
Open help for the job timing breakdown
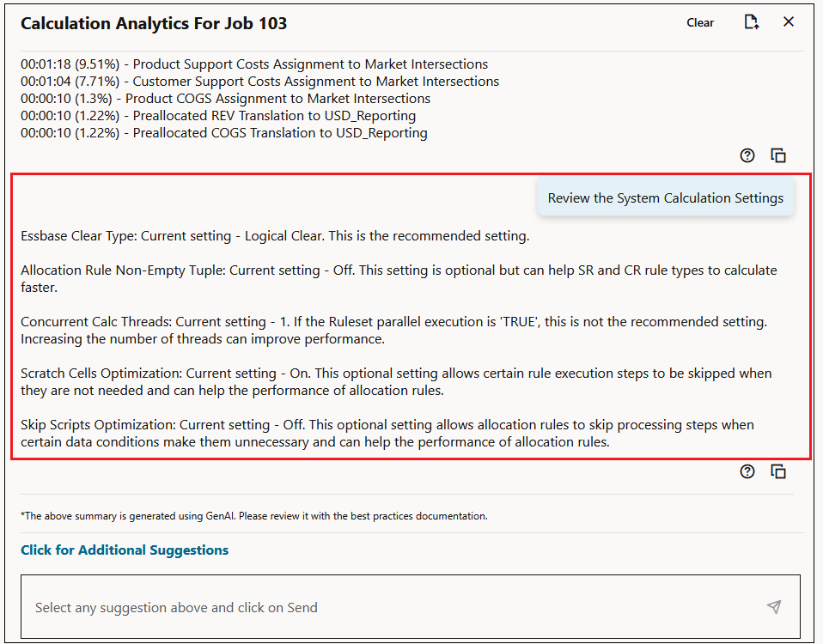pos(747,155)
